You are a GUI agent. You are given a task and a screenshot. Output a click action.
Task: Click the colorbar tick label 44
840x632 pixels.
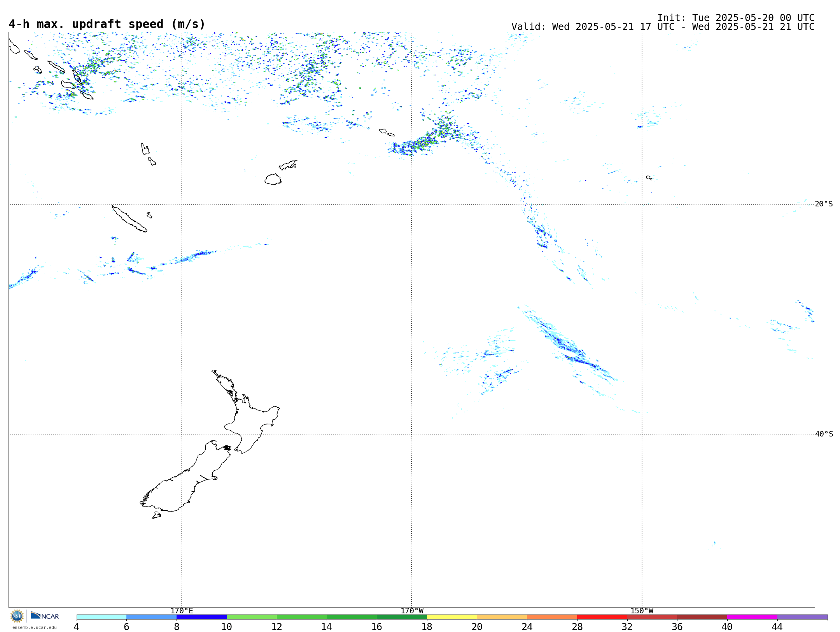pyautogui.click(x=777, y=627)
